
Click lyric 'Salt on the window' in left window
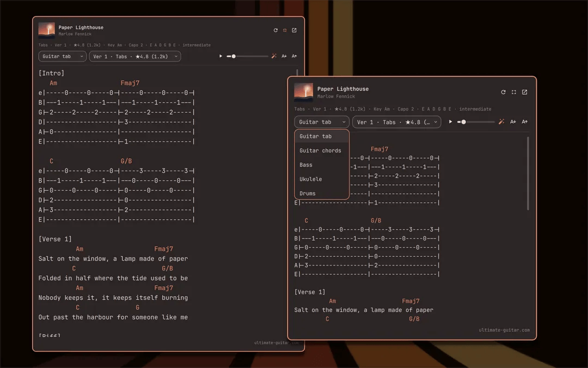point(73,259)
